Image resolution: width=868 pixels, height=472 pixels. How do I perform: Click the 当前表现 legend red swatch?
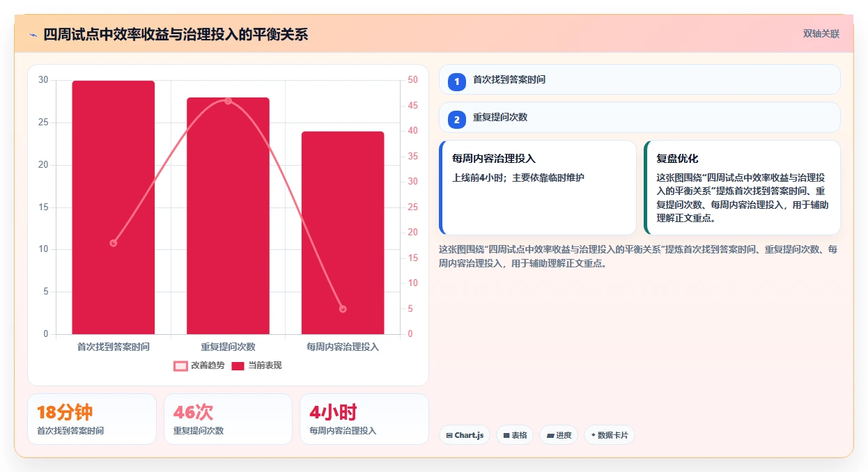tap(238, 365)
